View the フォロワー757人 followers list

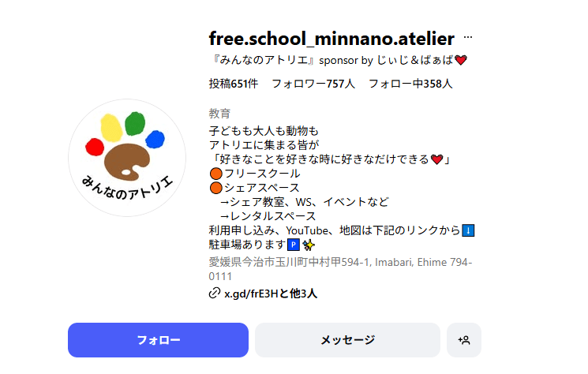pos(313,84)
